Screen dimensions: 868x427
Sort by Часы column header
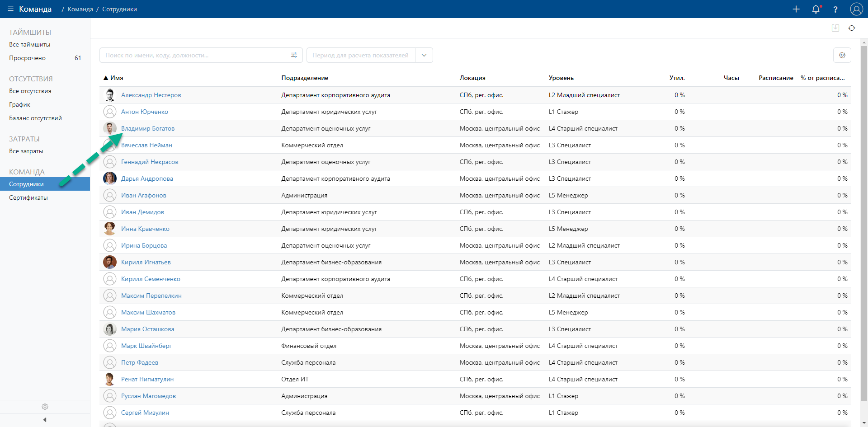click(731, 78)
